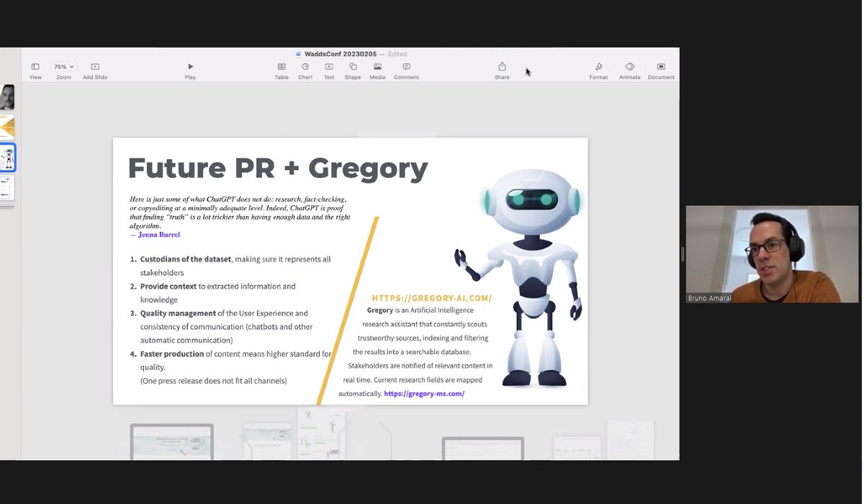Select the highlighted robot slide thumbnail
Image resolution: width=864 pixels, height=504 pixels.
[7, 158]
